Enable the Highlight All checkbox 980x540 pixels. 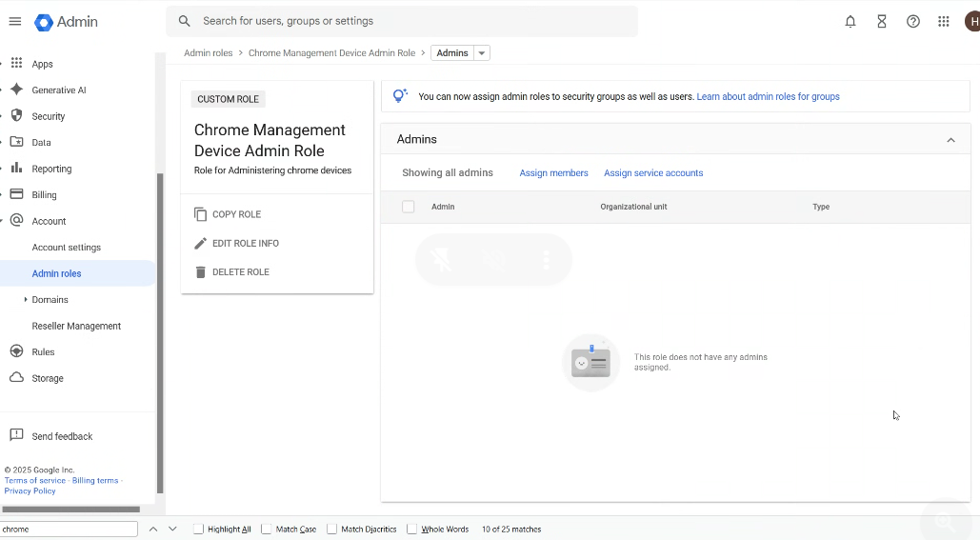(198, 529)
